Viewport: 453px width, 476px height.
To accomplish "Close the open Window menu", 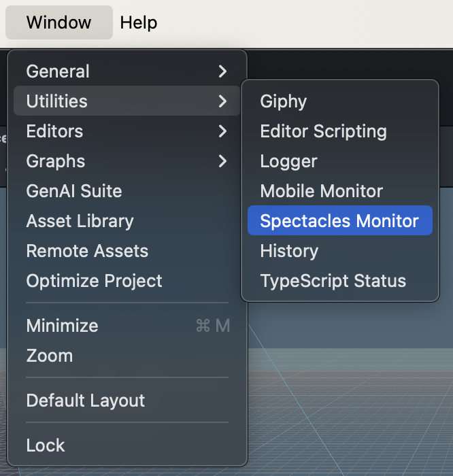I will pos(59,22).
